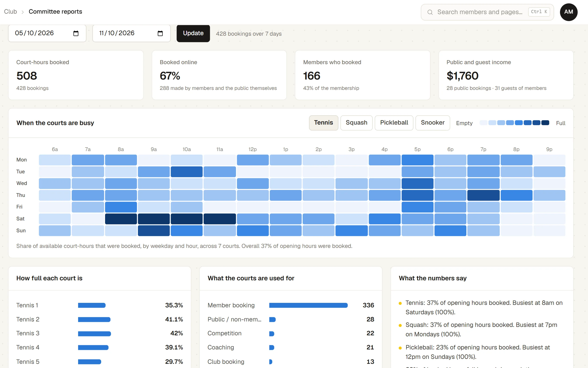This screenshot has height=368, width=588.
Task: Click the $1,760 income value
Action: click(x=462, y=76)
